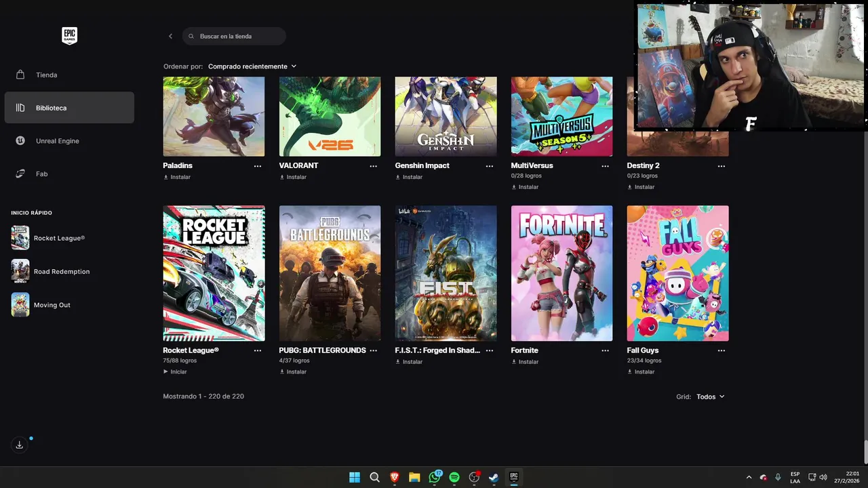
Task: Click the Tienda shopping bag icon
Action: [x=20, y=75]
